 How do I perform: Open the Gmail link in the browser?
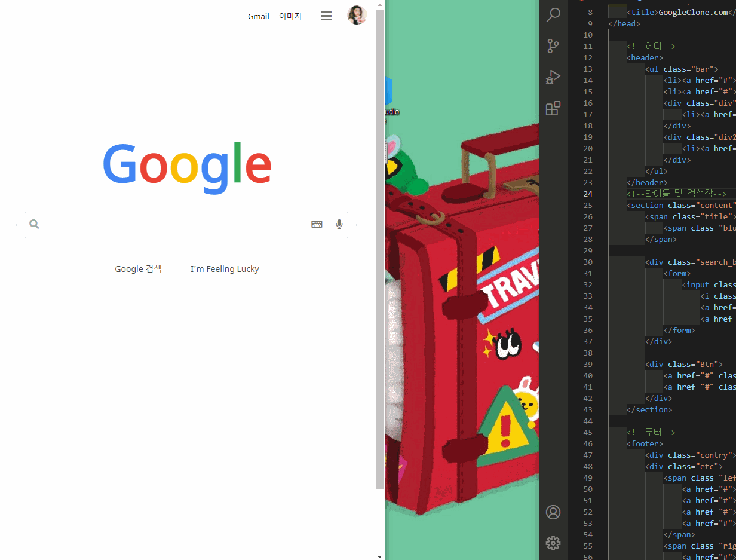click(259, 16)
